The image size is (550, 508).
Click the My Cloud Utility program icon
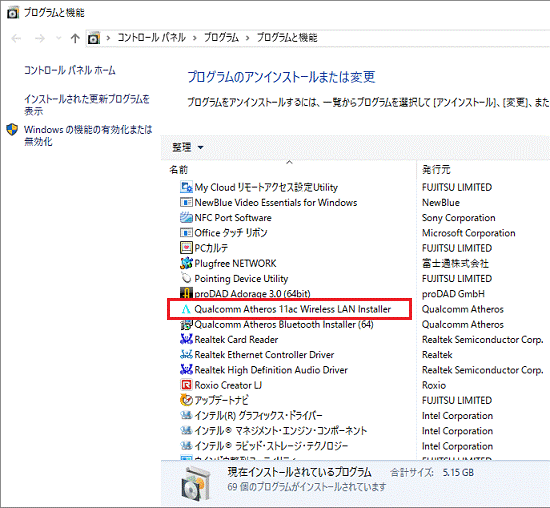click(186, 187)
